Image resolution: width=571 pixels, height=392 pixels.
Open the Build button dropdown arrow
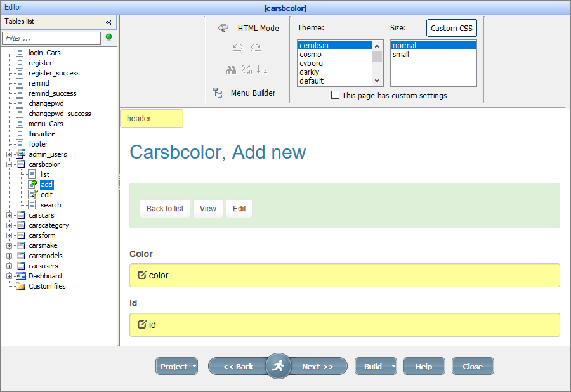click(x=393, y=367)
